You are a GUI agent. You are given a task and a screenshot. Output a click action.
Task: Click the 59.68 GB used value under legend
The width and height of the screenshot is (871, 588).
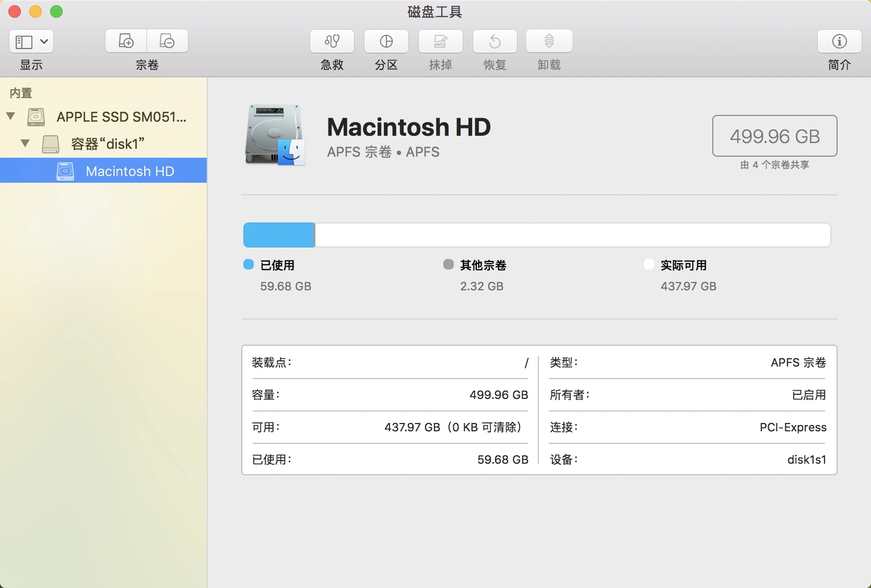pos(286,286)
